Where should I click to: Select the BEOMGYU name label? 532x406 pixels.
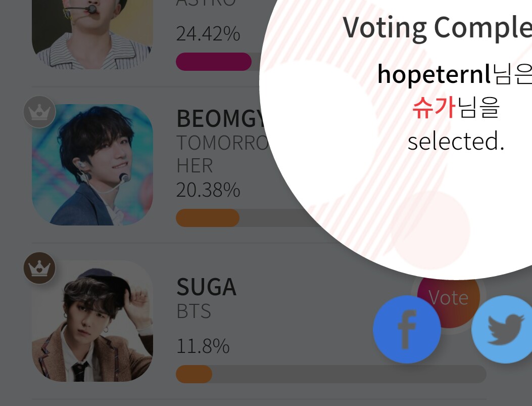(220, 119)
